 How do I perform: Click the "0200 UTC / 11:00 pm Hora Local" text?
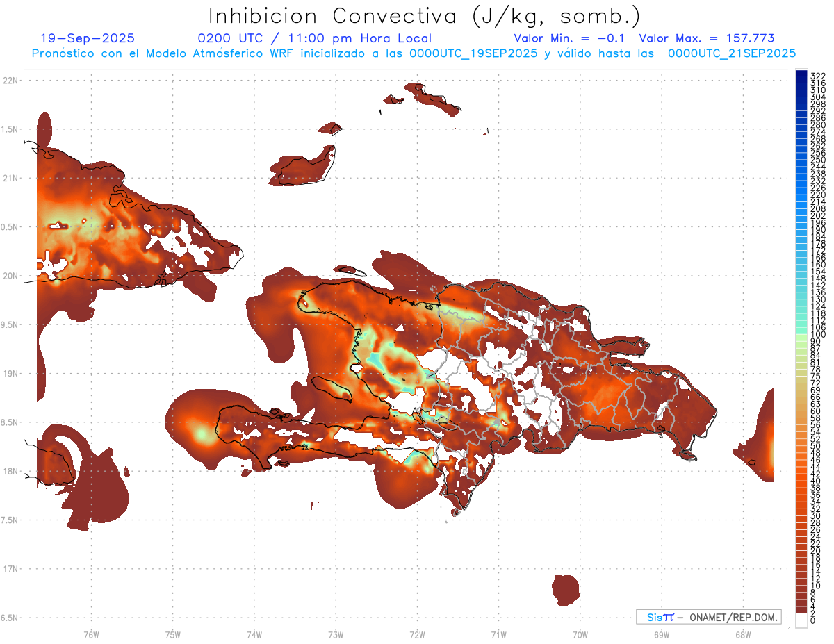[314, 39]
